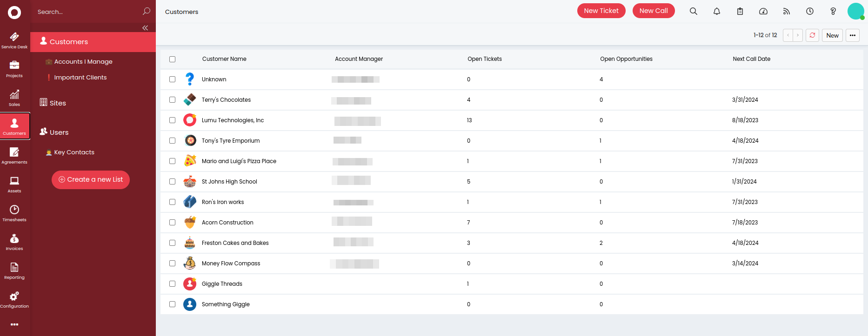Open the three-dots more options menu
The image size is (868, 336).
click(853, 35)
